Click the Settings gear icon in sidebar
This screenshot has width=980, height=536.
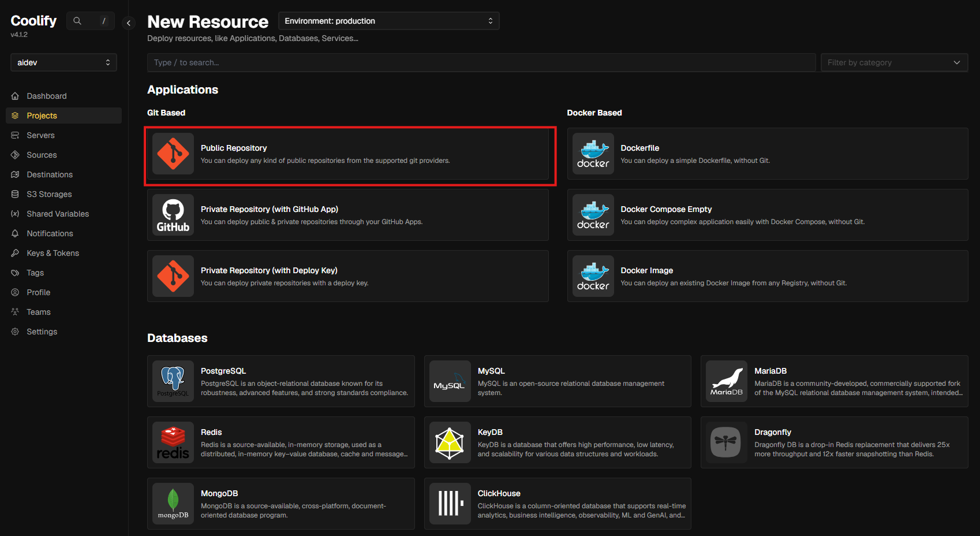pyautogui.click(x=15, y=332)
